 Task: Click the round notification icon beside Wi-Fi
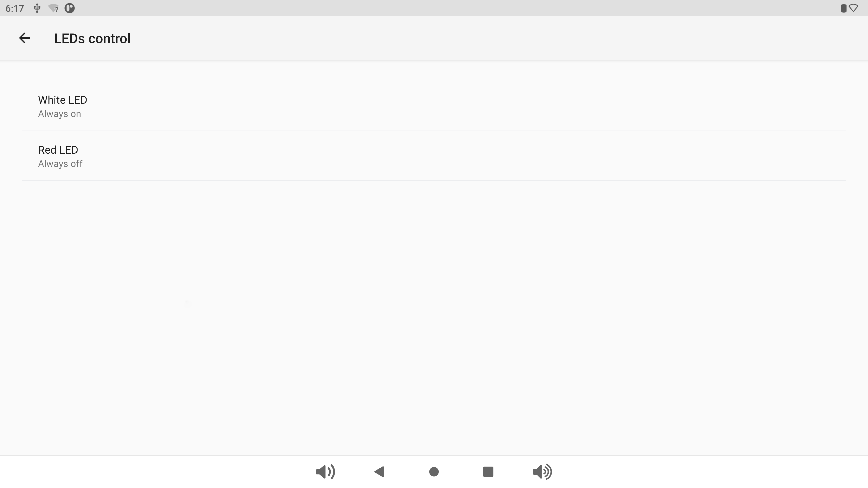69,8
